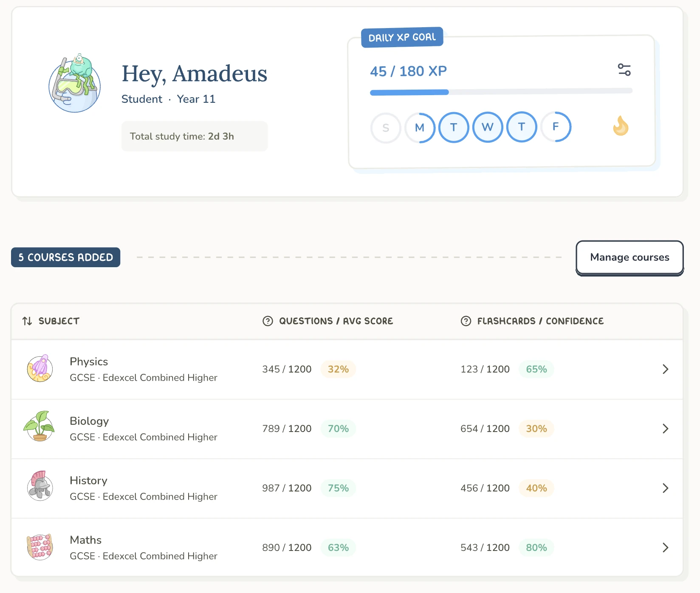This screenshot has width=700, height=593.
Task: Click the 5 Courses Added badge
Action: pos(65,257)
